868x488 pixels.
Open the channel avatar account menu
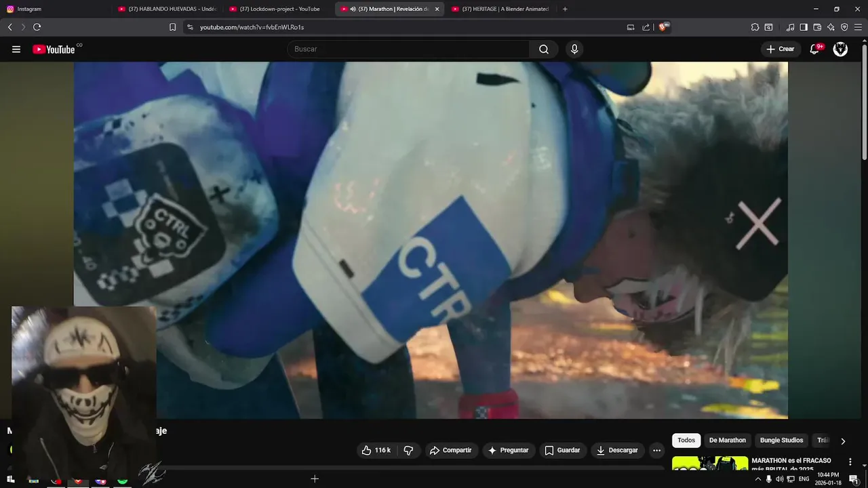(x=840, y=49)
